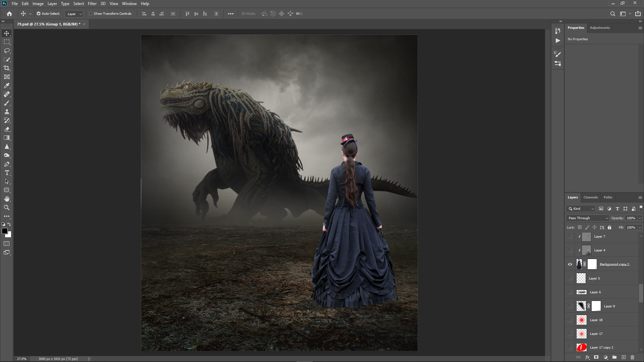The width and height of the screenshot is (644, 362).
Task: Click the Layer 17 copy 2 thumbnail
Action: tap(581, 348)
